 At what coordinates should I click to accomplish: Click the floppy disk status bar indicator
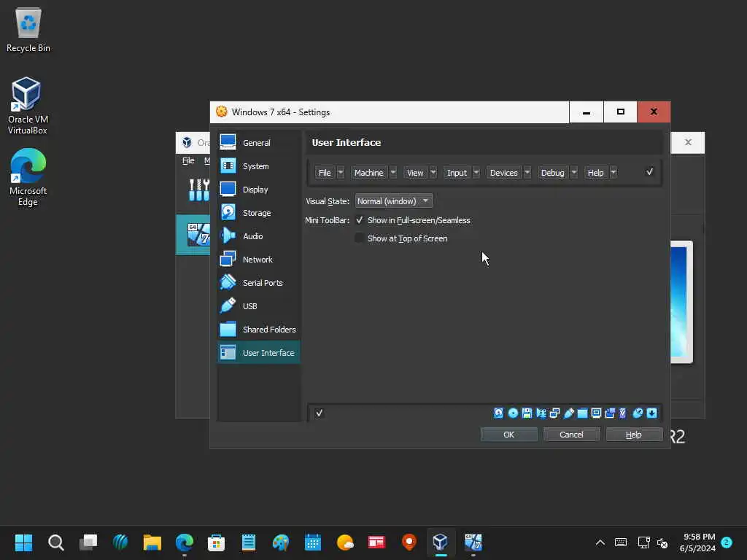coord(527,413)
